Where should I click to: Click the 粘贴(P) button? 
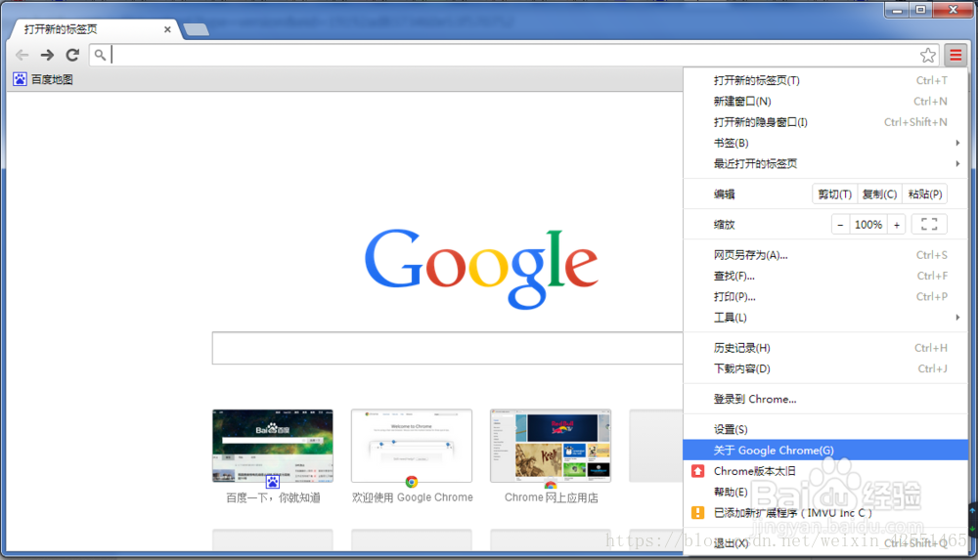(x=924, y=194)
